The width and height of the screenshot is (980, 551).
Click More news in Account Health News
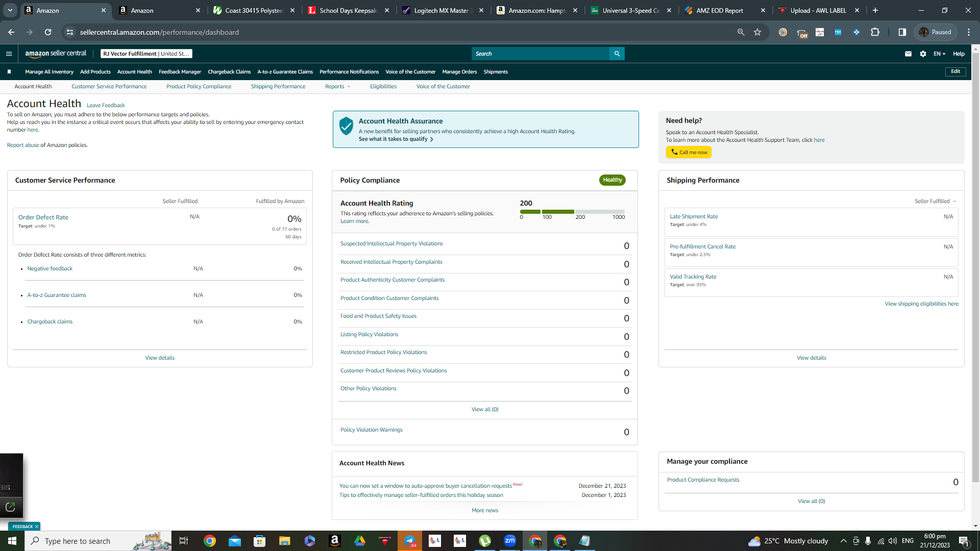click(485, 511)
